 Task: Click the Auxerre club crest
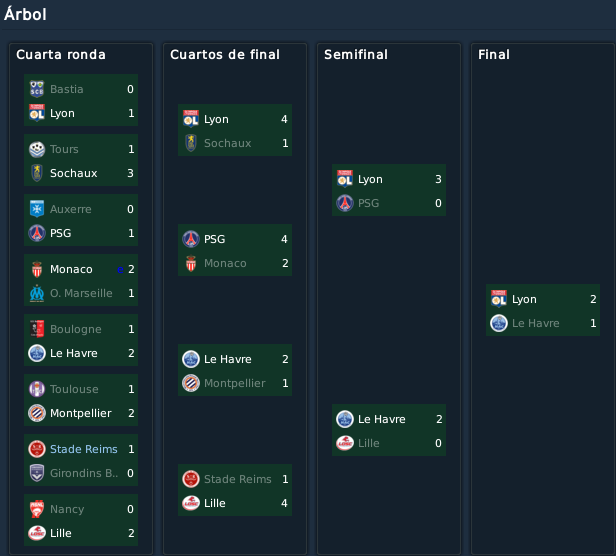[37, 209]
